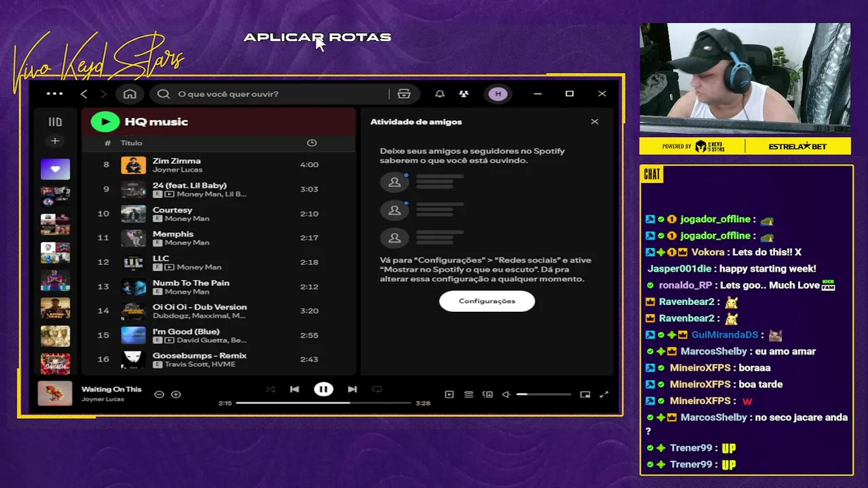Open the play queue
Viewport: 868px width, 488px height.
[469, 394]
